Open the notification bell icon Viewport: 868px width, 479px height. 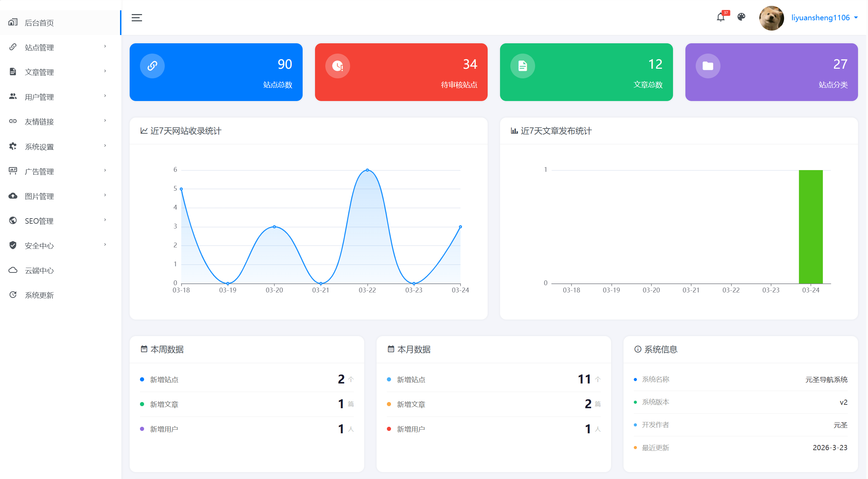tap(720, 17)
